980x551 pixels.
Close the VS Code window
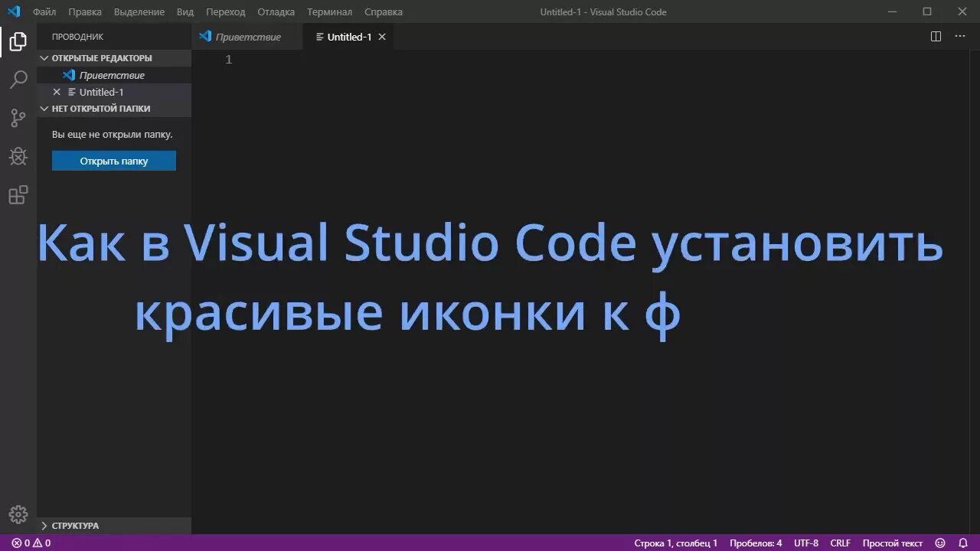[962, 11]
